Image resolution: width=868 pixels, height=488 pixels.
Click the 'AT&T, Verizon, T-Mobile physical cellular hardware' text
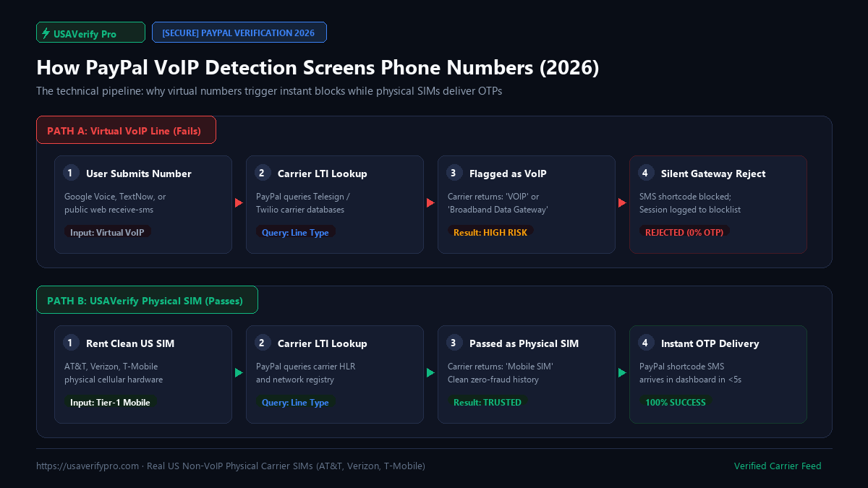[x=114, y=373]
